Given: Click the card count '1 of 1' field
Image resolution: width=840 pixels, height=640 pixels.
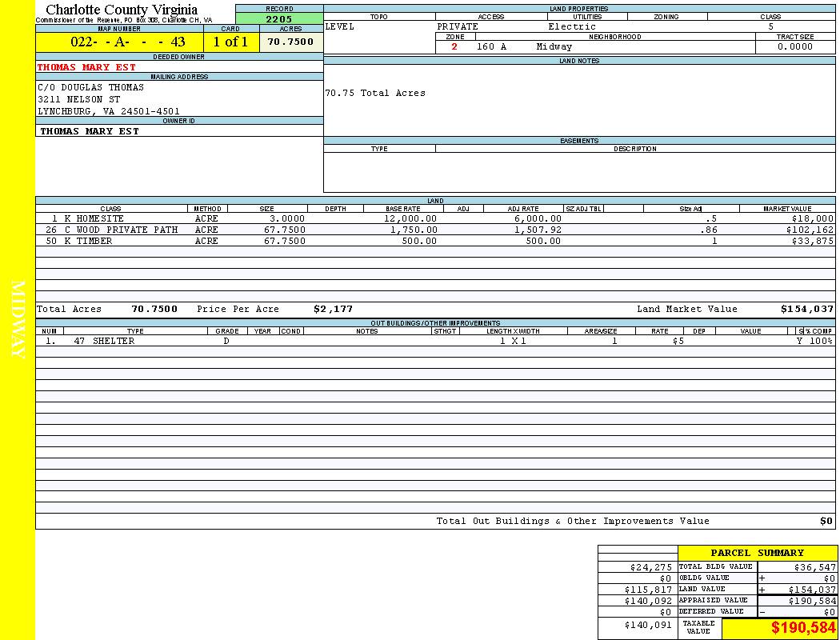Looking at the screenshot, I should (x=230, y=42).
